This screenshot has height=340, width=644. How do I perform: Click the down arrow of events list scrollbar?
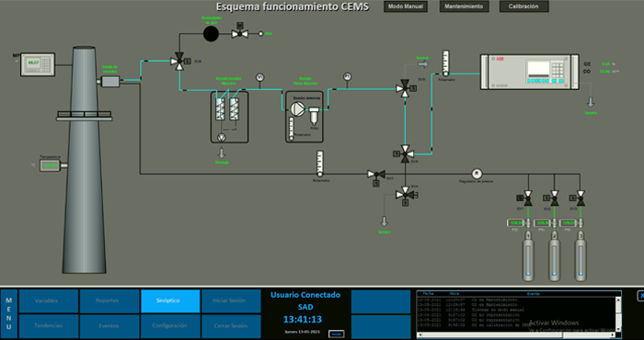tap(618, 329)
